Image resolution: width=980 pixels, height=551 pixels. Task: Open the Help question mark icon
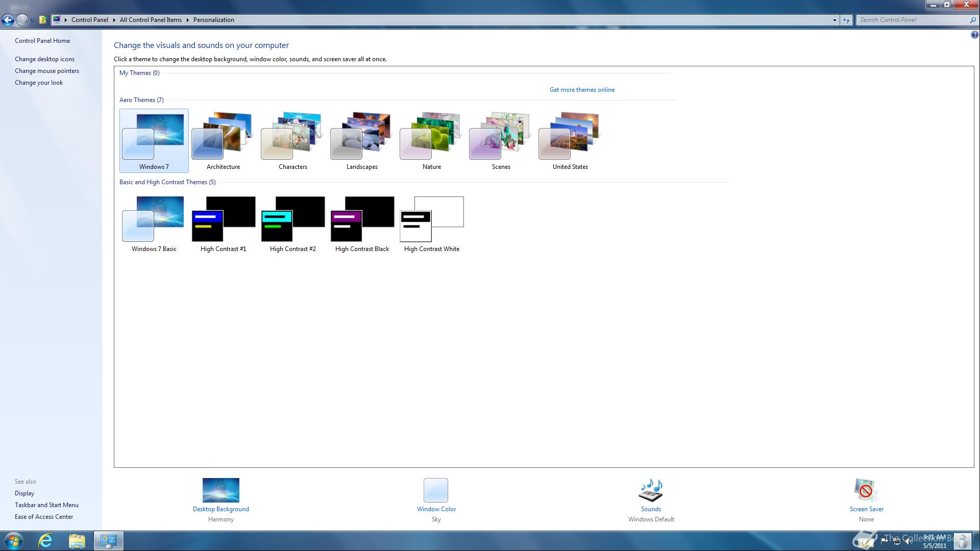coord(974,35)
